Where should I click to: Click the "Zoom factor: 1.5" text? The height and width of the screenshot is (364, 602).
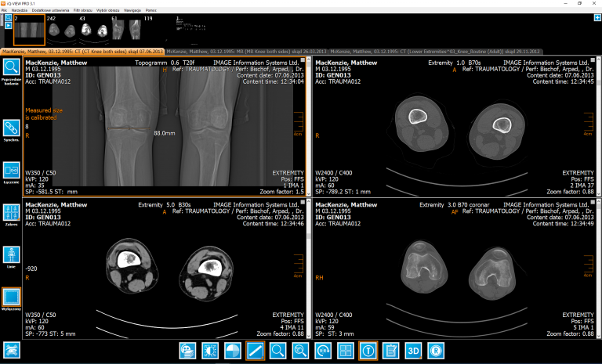[282, 192]
